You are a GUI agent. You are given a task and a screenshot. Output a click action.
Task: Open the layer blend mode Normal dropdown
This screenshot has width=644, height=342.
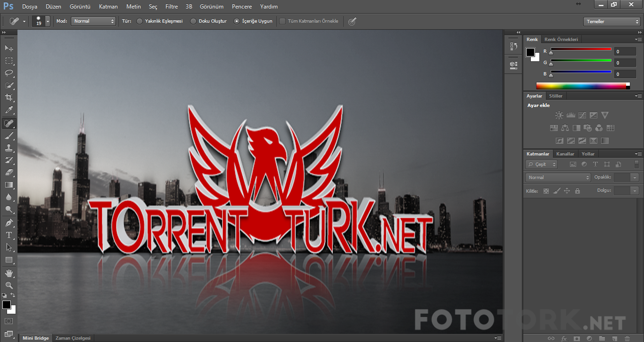click(558, 178)
